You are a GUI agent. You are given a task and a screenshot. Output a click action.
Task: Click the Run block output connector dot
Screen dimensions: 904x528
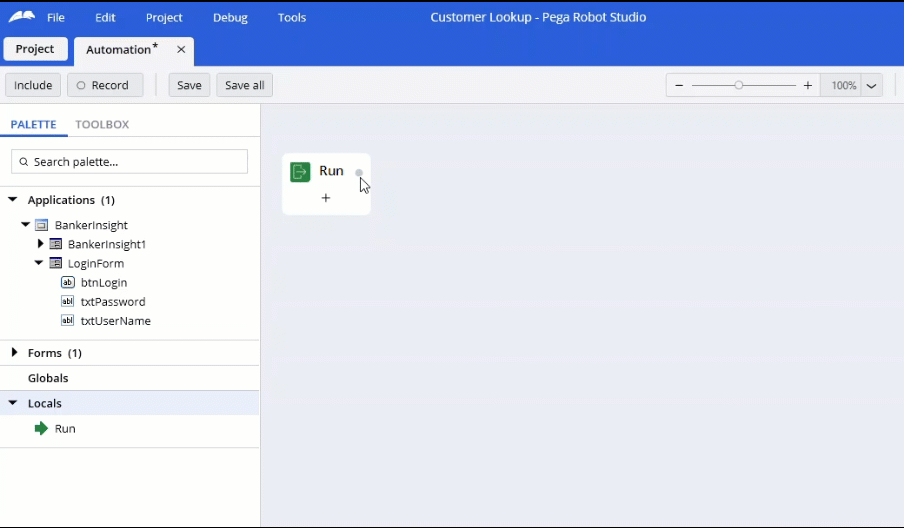click(x=359, y=173)
